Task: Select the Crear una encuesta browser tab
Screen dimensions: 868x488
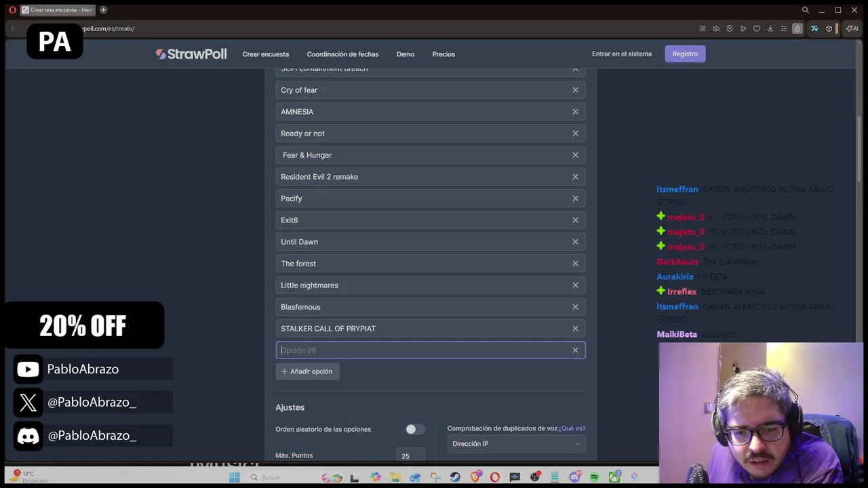Action: [x=58, y=10]
